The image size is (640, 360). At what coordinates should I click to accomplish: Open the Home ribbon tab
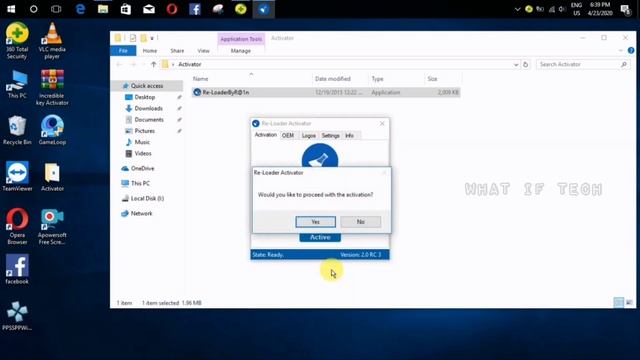pyautogui.click(x=150, y=51)
